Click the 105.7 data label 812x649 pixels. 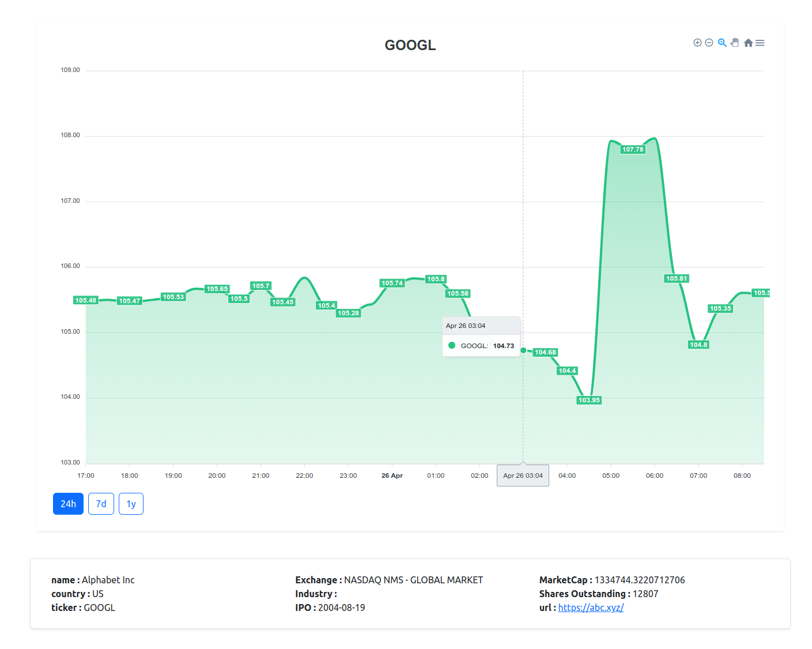tap(261, 286)
